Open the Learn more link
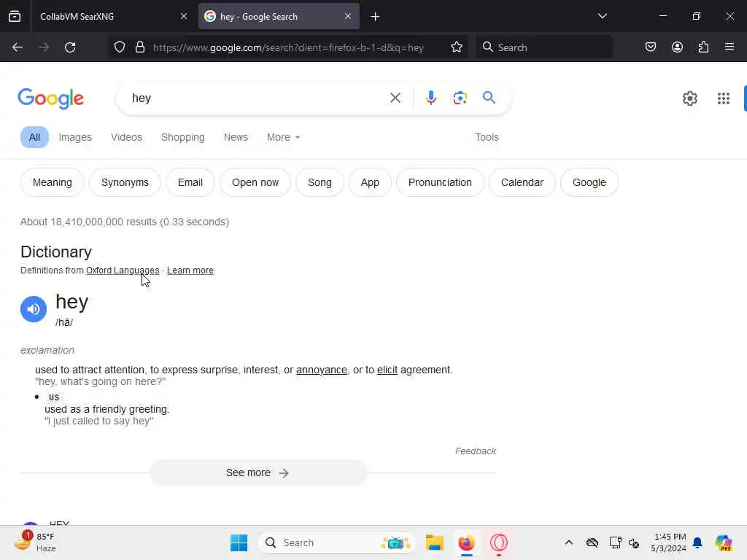Viewport: 747px width, 560px height. (x=190, y=271)
